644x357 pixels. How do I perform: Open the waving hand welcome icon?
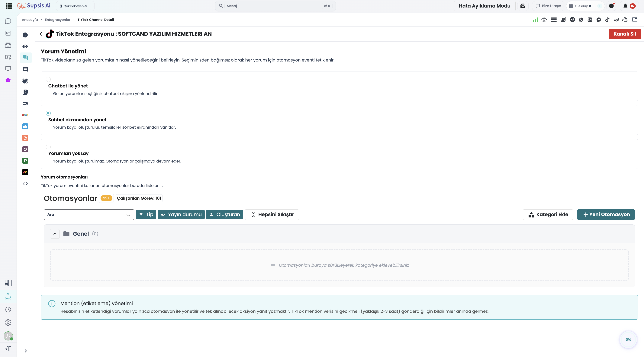25,81
